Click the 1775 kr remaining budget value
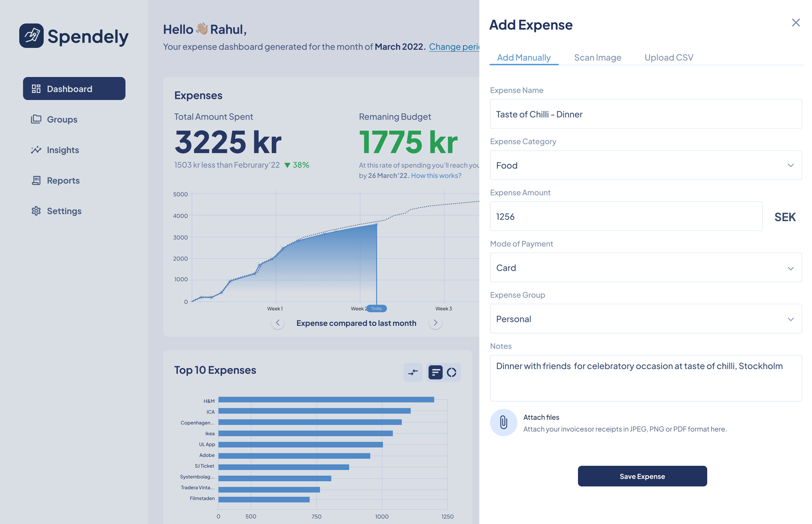This screenshot has height=524, width=812. [408, 142]
